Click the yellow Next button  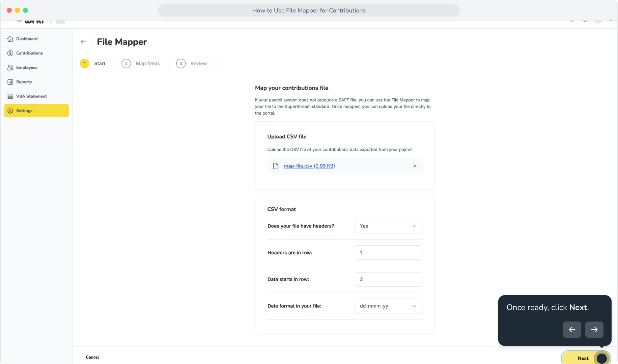tap(586, 358)
